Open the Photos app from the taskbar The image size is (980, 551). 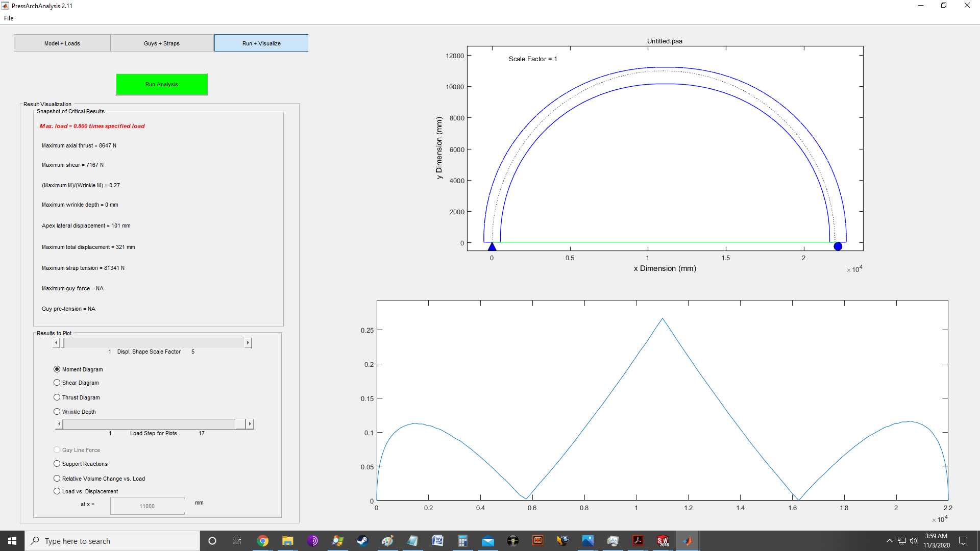pos(587,541)
